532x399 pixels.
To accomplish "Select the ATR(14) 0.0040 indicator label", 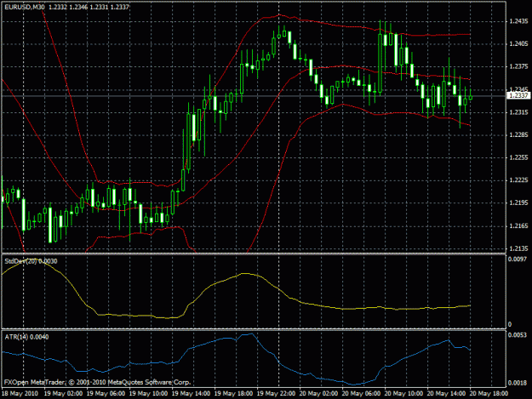I will [x=26, y=337].
